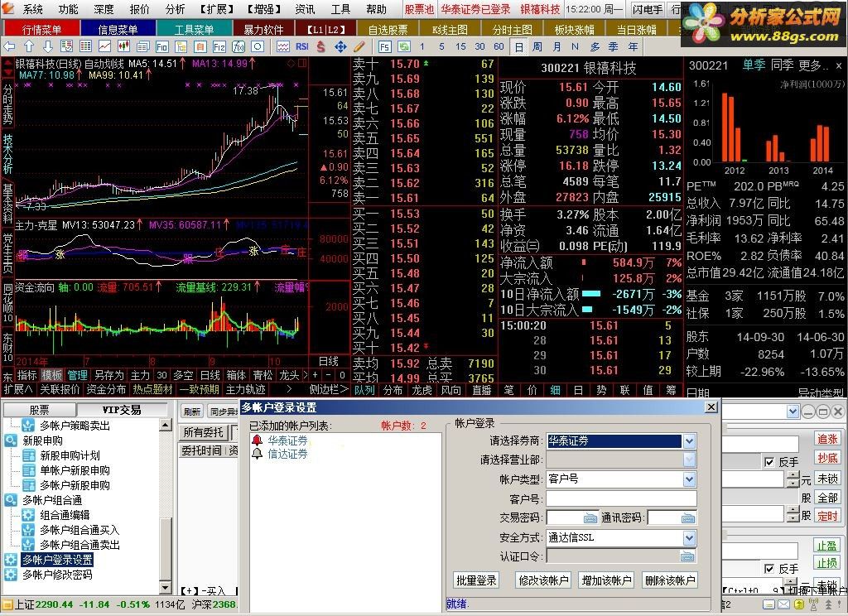
Task: Open the red dollar sign icon
Action: (320, 47)
